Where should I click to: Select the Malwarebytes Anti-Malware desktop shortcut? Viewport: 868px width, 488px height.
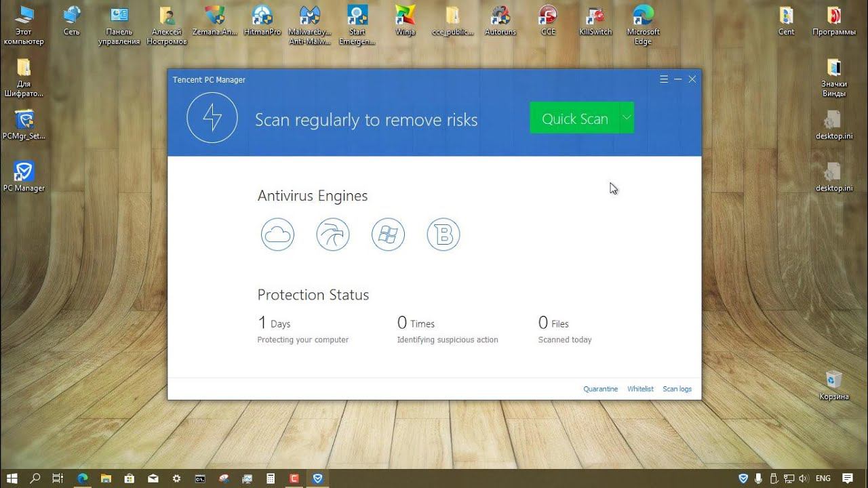click(x=310, y=25)
